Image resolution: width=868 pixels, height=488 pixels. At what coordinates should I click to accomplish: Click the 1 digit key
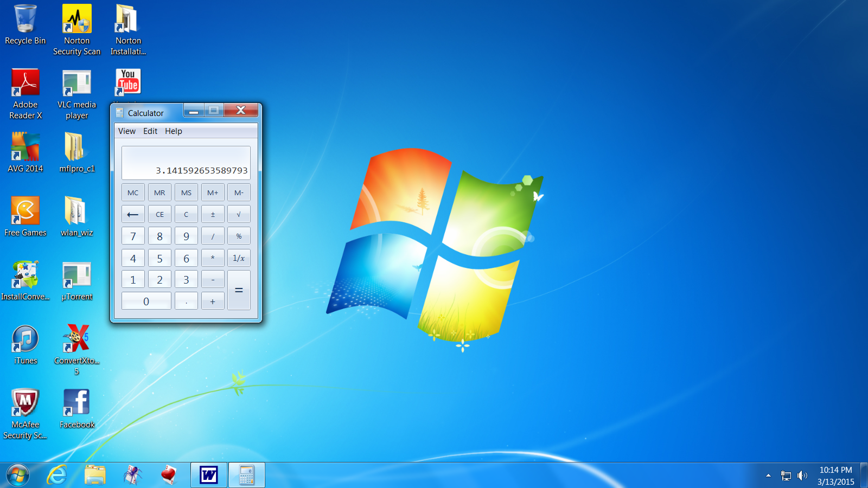(133, 279)
